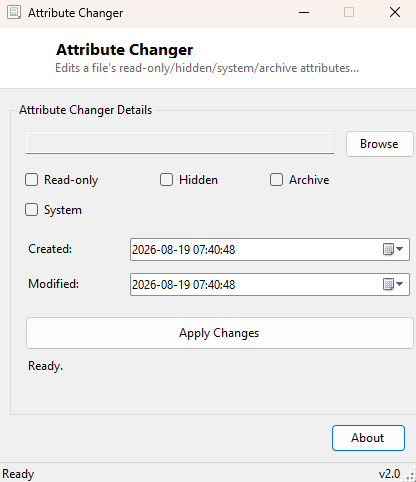Click the 'Attribute Changer Details' group label
The width and height of the screenshot is (416, 482).
tap(86, 110)
